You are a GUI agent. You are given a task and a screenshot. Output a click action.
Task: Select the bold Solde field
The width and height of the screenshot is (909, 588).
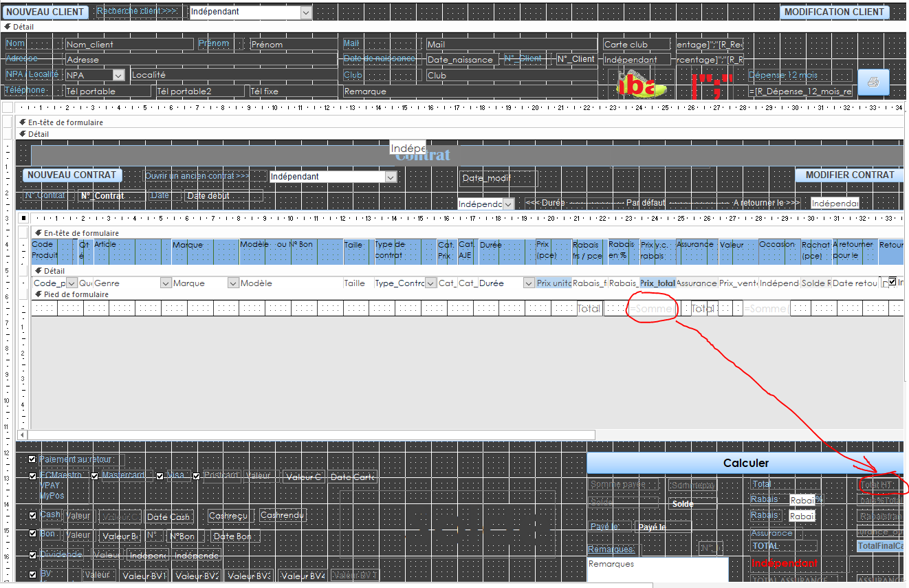point(692,504)
